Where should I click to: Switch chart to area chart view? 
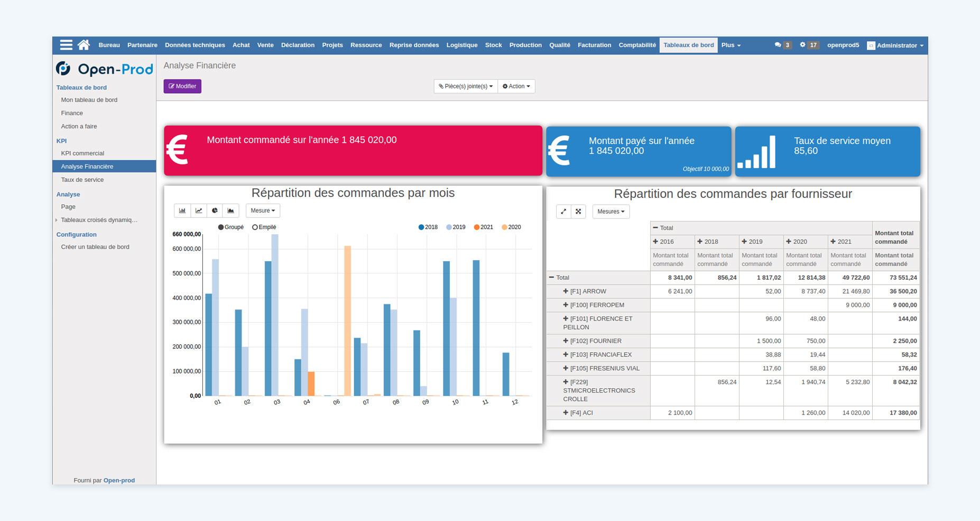pos(231,211)
